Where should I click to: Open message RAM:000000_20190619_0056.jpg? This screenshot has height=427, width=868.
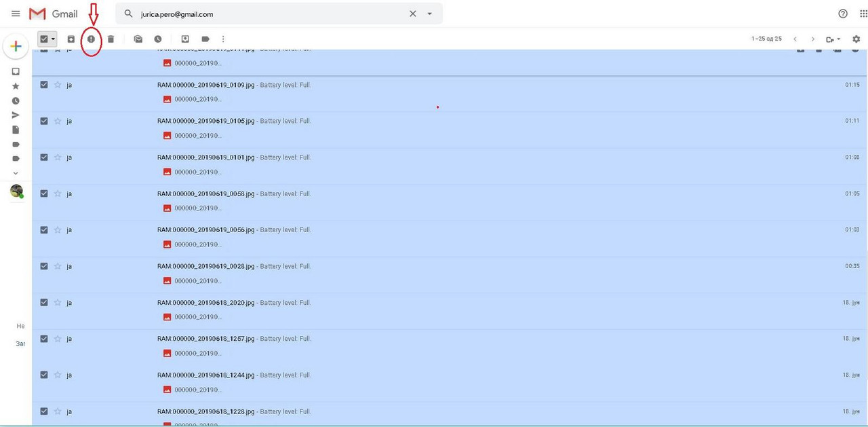(x=206, y=229)
